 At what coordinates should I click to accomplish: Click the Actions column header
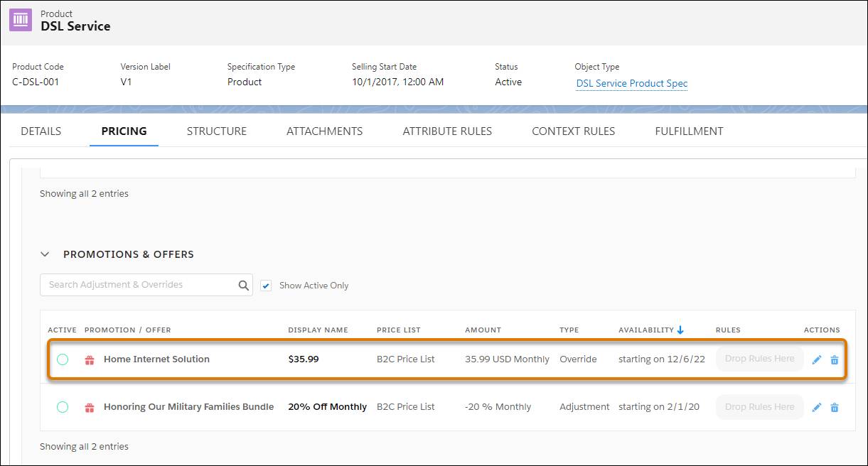pyautogui.click(x=822, y=330)
